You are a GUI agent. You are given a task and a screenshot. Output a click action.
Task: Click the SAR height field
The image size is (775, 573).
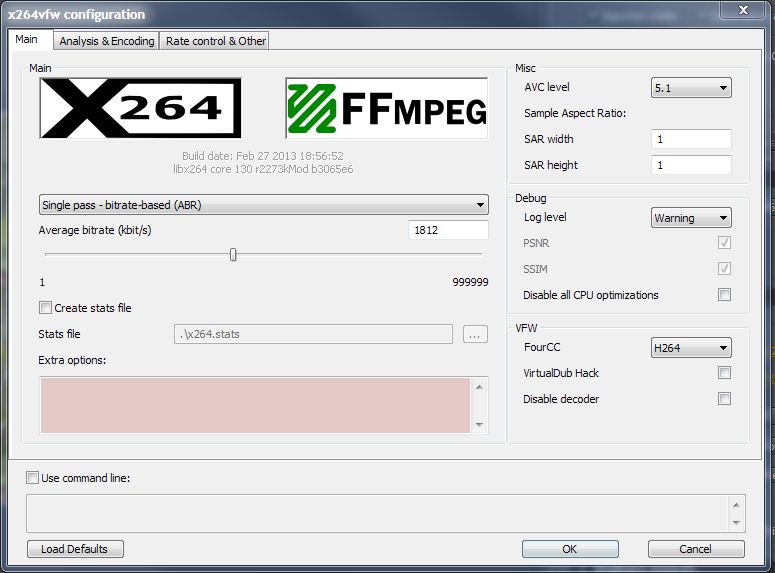pyautogui.click(x=691, y=165)
